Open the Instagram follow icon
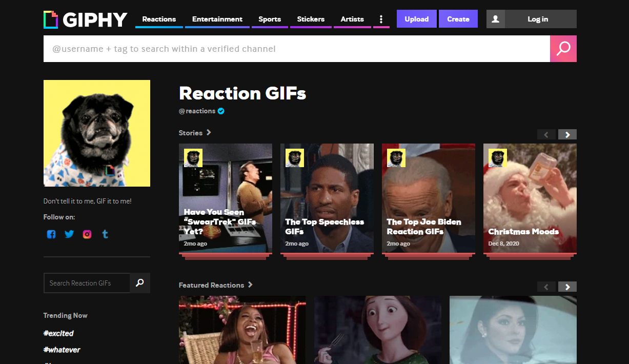The image size is (629, 364). pos(87,234)
